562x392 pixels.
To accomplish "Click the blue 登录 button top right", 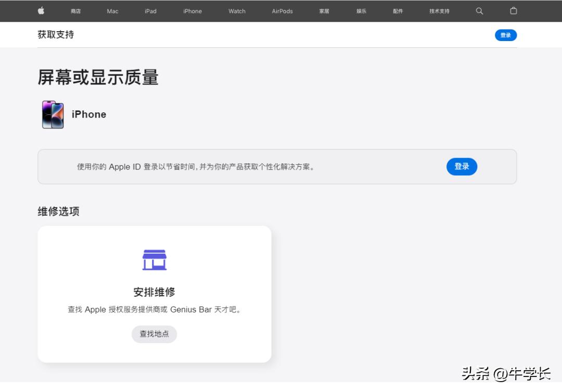I will point(505,35).
